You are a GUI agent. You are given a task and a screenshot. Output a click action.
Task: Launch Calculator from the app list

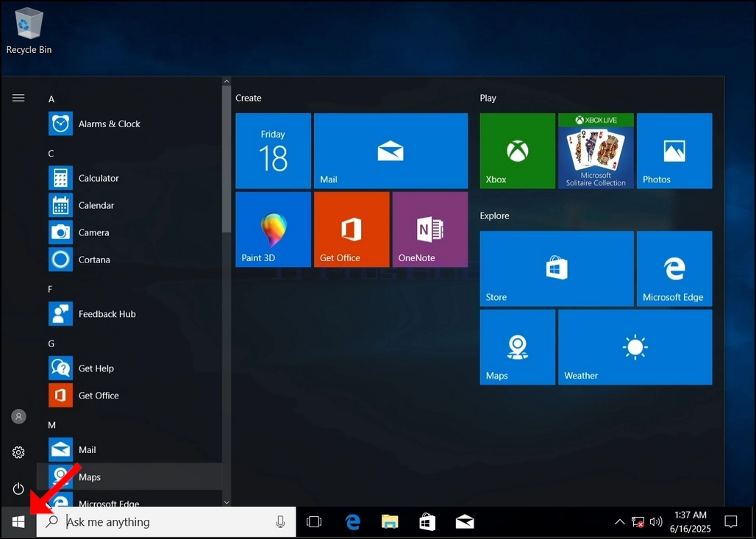(x=129, y=178)
